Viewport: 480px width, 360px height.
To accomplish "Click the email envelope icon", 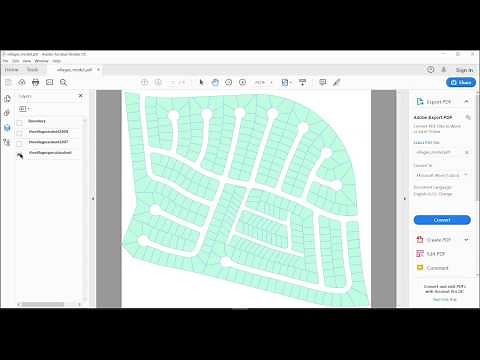I will click(50, 82).
